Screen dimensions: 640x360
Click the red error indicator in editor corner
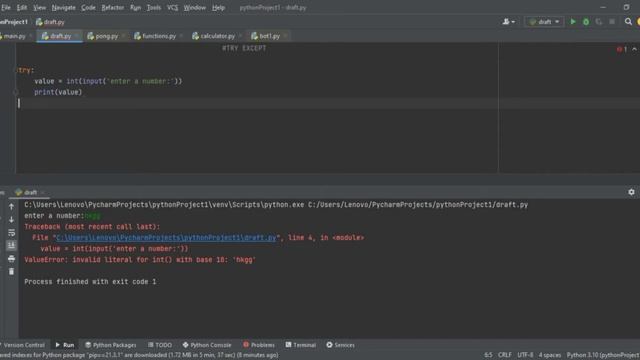(x=622, y=49)
